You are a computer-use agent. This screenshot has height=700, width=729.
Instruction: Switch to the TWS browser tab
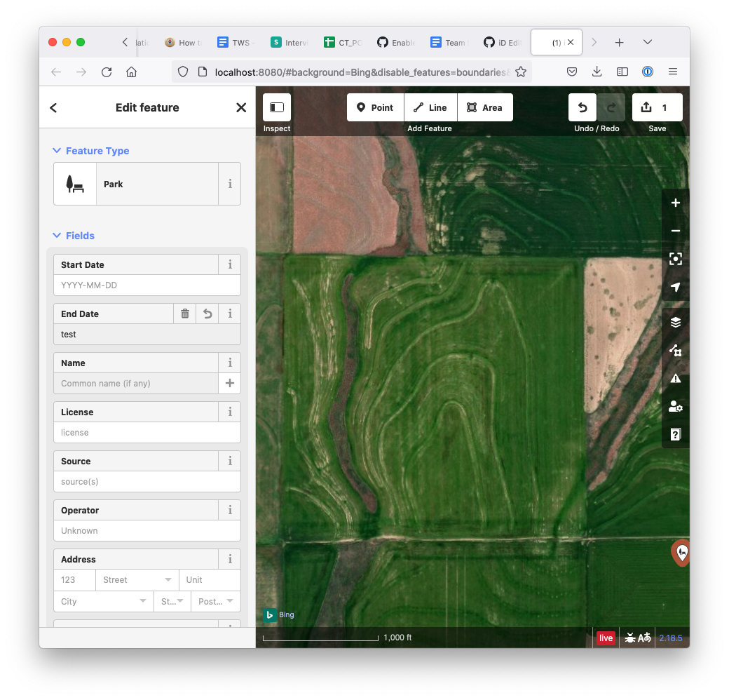234,43
